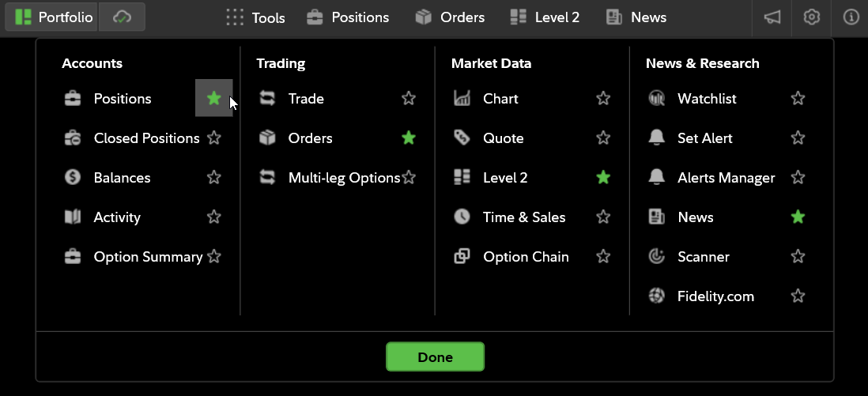Screen dimensions: 868x396
Task: Click the Balances dollar icon
Action: tap(73, 178)
